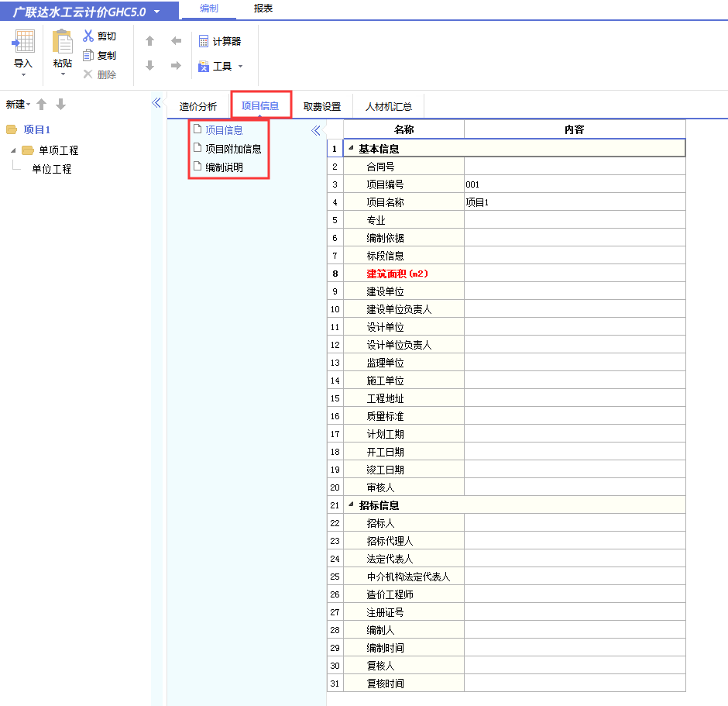The image size is (728, 706).
Task: Collapse the 基本信息 section triangle
Action: [x=351, y=147]
